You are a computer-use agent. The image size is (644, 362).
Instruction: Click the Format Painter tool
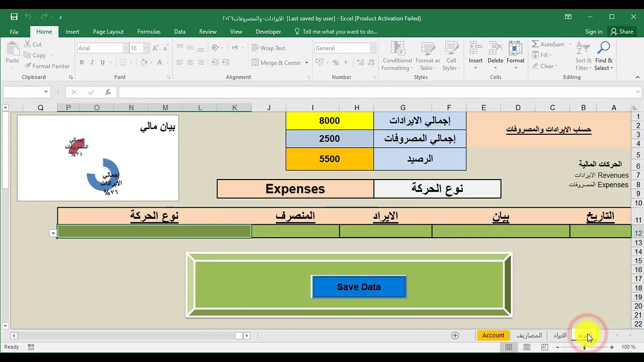click(46, 66)
